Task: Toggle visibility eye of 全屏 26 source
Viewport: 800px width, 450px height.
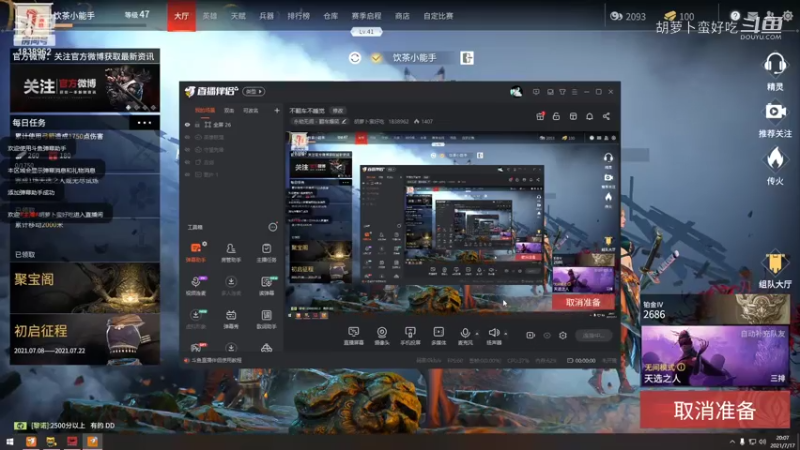Action: point(187,124)
